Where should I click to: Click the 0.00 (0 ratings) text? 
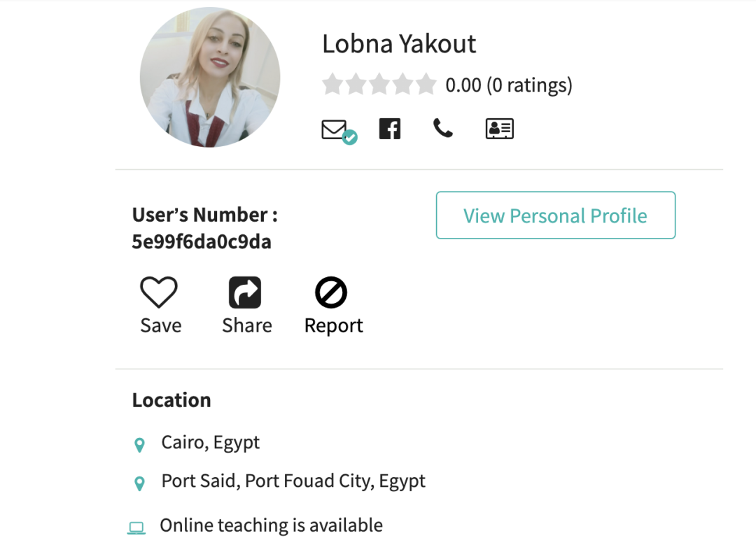(509, 85)
